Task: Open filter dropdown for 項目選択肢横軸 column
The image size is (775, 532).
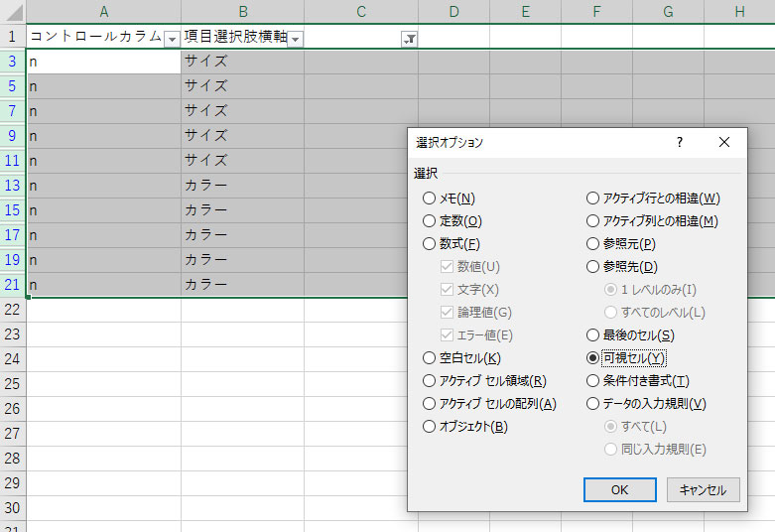Action: click(295, 38)
